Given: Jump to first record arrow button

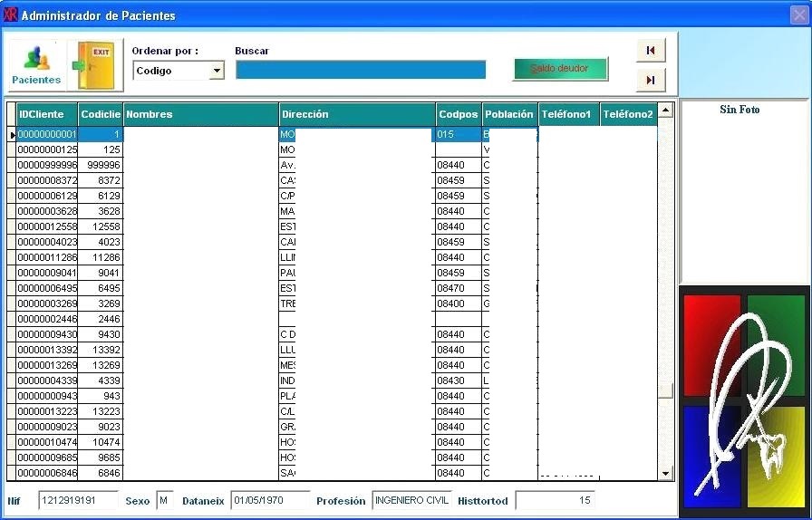Looking at the screenshot, I should tap(651, 50).
